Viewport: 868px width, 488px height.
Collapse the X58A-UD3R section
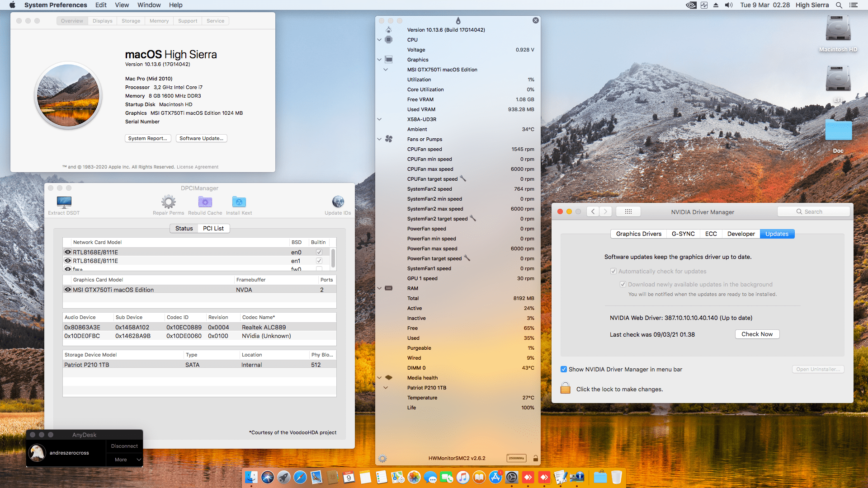pos(379,119)
